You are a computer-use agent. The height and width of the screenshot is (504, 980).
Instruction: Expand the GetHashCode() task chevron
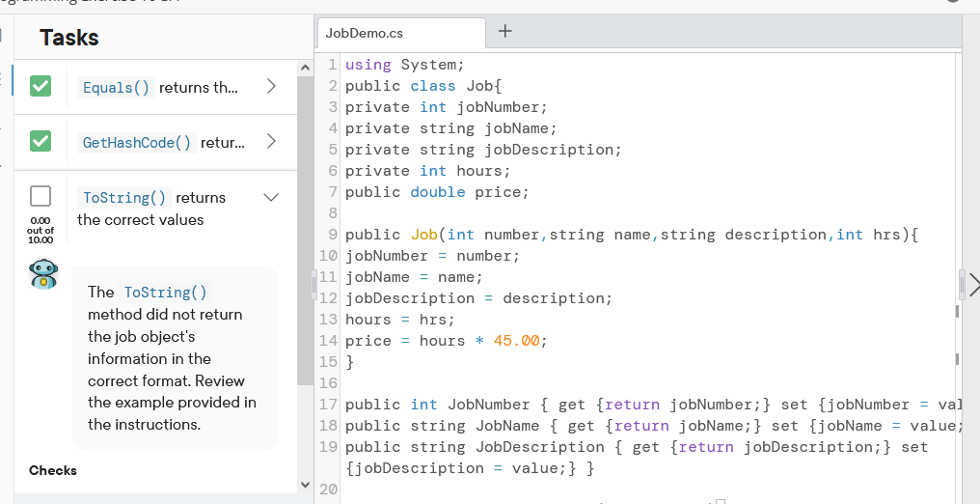pyautogui.click(x=271, y=141)
